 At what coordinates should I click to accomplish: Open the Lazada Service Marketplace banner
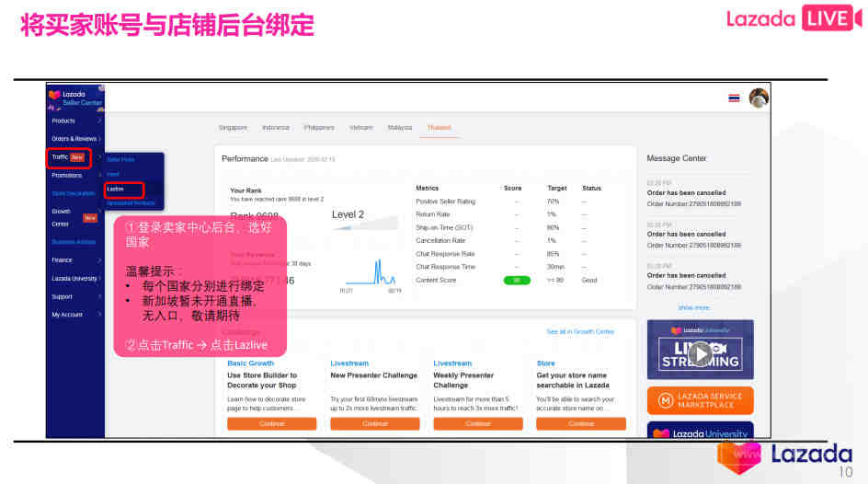[701, 400]
